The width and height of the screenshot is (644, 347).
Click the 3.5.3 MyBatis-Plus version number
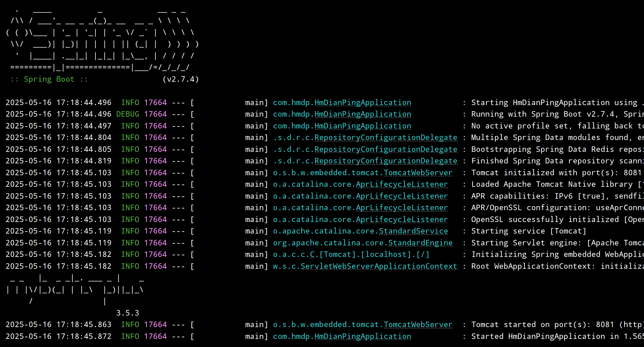coord(127,313)
